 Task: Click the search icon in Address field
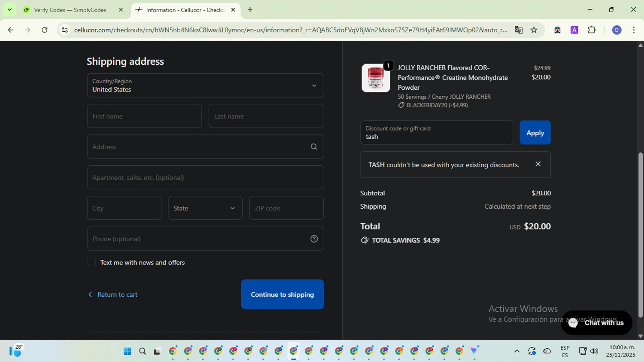[314, 147]
